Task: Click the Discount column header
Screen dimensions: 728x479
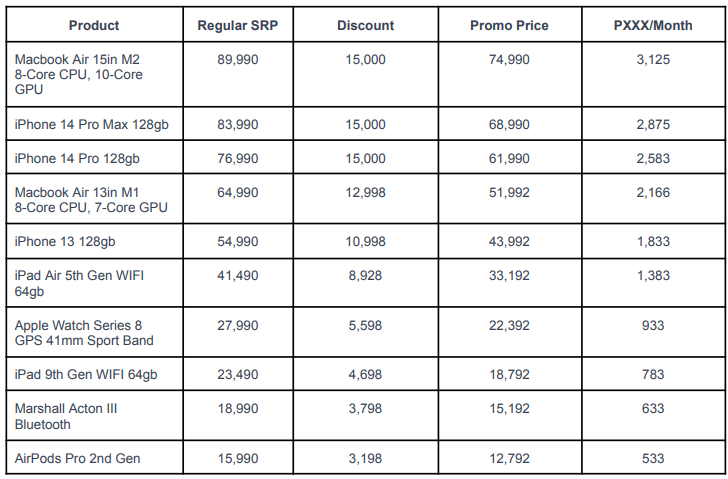Action: click(365, 25)
